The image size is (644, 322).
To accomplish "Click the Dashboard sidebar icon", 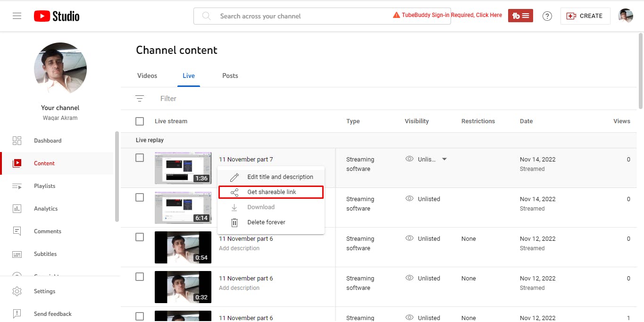I will point(17,141).
